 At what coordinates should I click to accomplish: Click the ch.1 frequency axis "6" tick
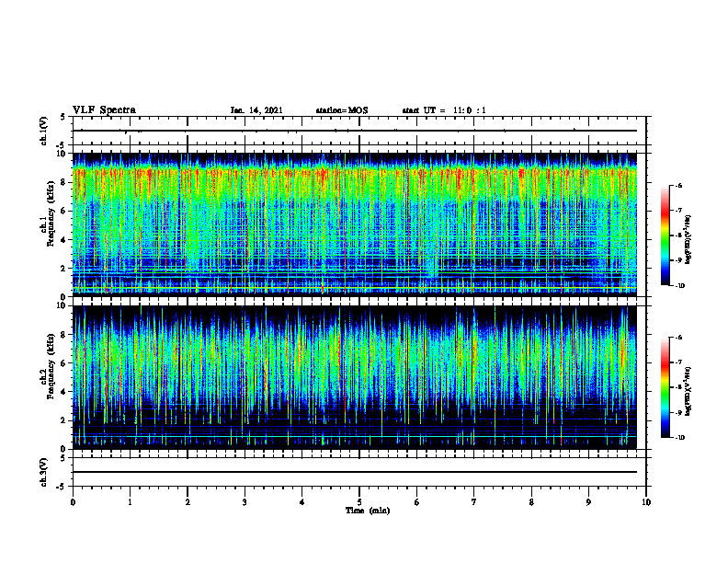[x=63, y=211]
